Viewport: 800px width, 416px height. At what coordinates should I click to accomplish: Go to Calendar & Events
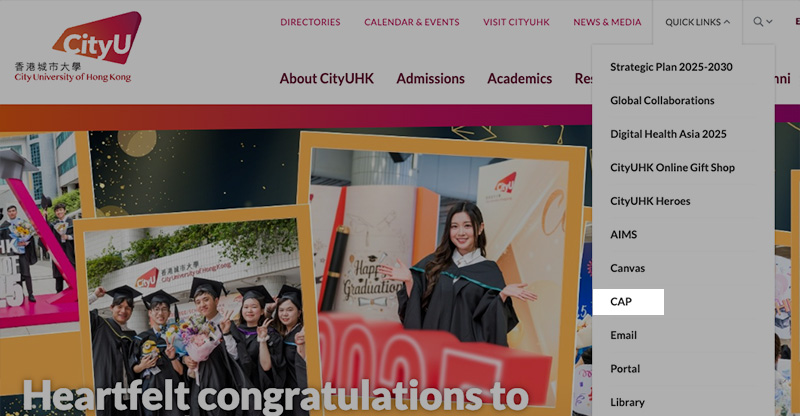[412, 22]
